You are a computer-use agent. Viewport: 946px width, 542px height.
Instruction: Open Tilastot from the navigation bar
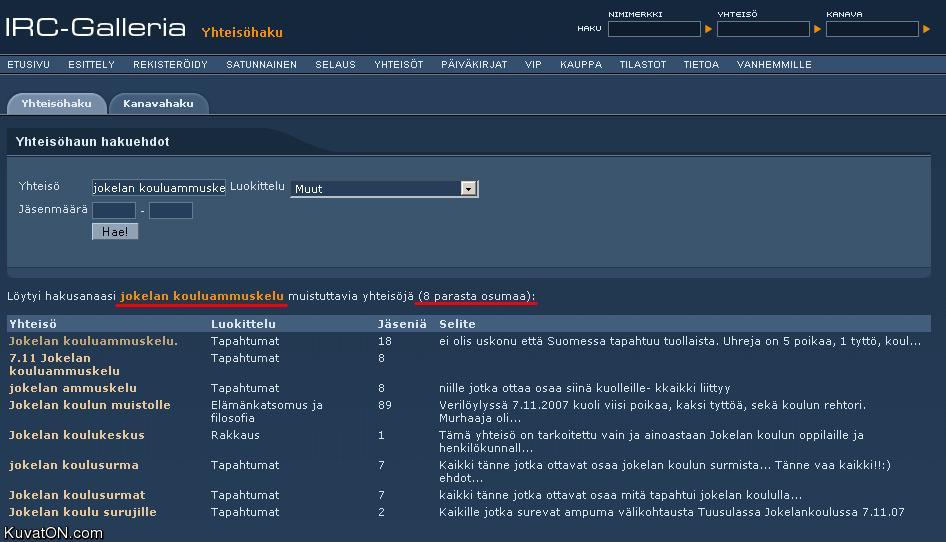click(x=642, y=64)
